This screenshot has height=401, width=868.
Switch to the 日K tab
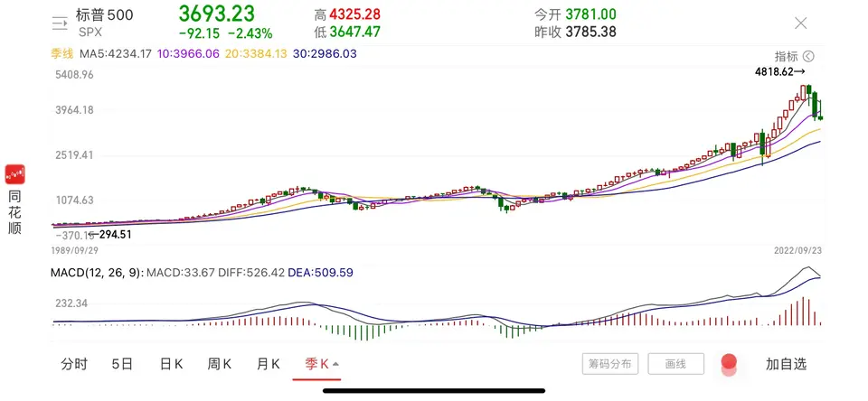(171, 364)
